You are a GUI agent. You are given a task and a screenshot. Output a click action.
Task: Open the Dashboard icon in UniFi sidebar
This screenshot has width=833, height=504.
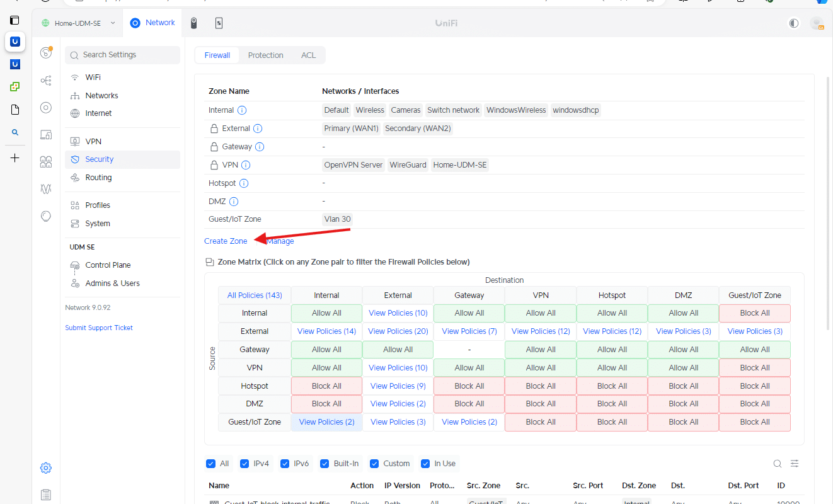tap(46, 52)
